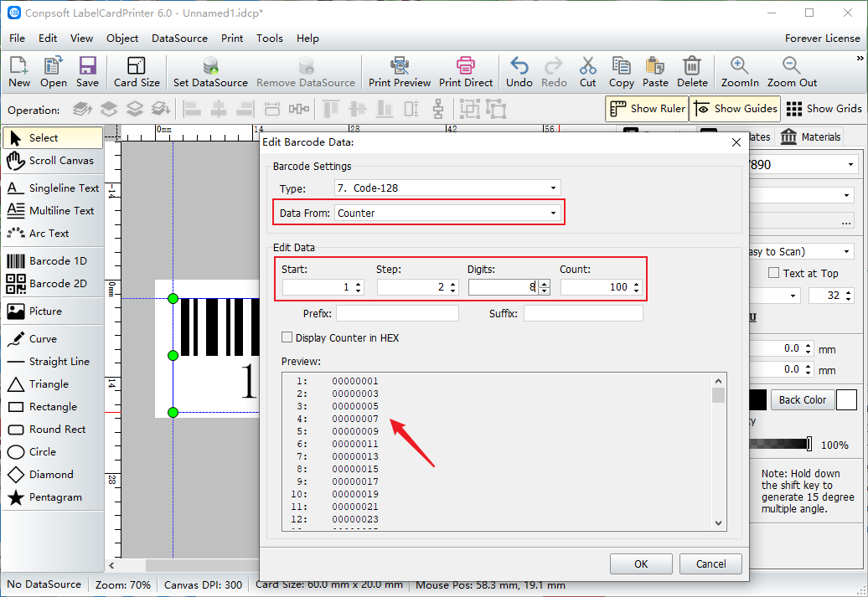868x597 pixels.
Task: Undo the last action
Action: pyautogui.click(x=519, y=72)
